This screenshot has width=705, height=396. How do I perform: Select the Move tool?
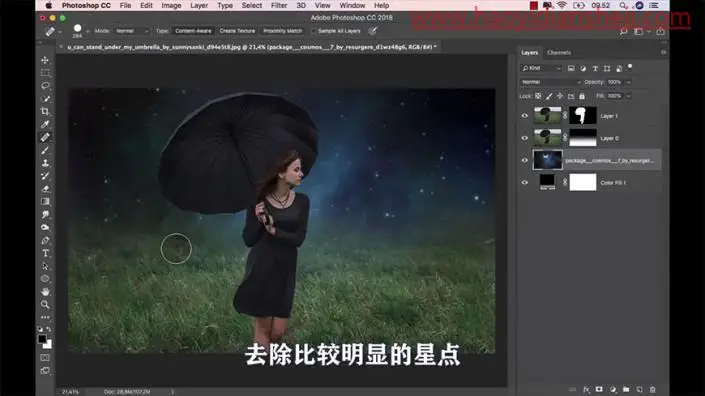pyautogui.click(x=45, y=60)
